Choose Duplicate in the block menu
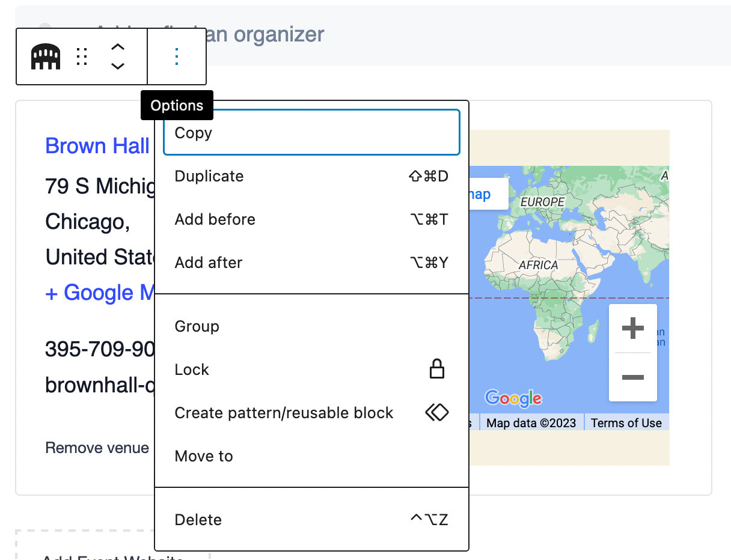 (x=311, y=176)
